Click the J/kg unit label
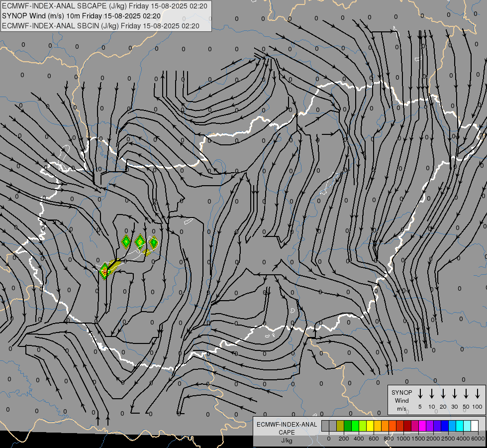The height and width of the screenshot is (448, 487). pyautogui.click(x=287, y=441)
